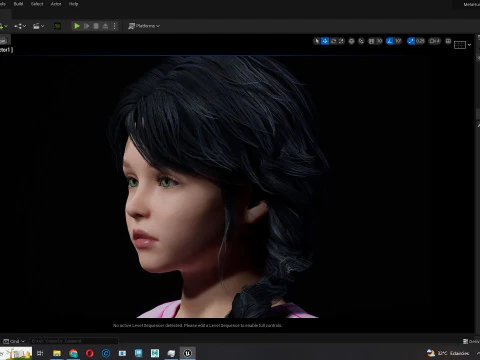Open the Blueprints dropdown in toolbar
This screenshot has height=360, width=480.
(x=20, y=26)
